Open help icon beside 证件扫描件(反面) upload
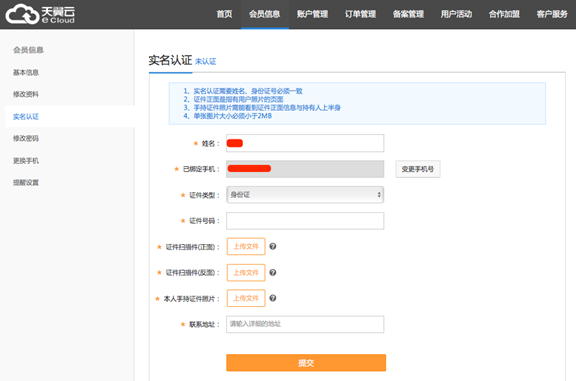 pyautogui.click(x=273, y=273)
